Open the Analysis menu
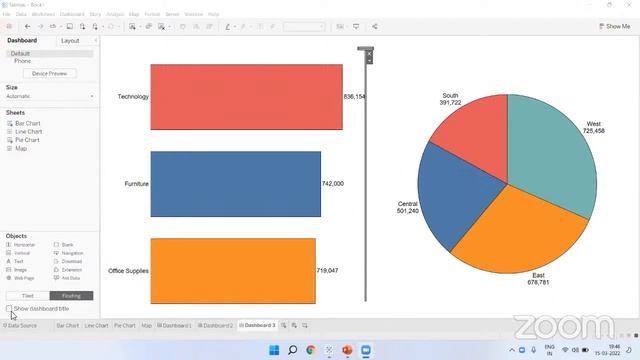Image resolution: width=640 pixels, height=360 pixels. click(115, 14)
